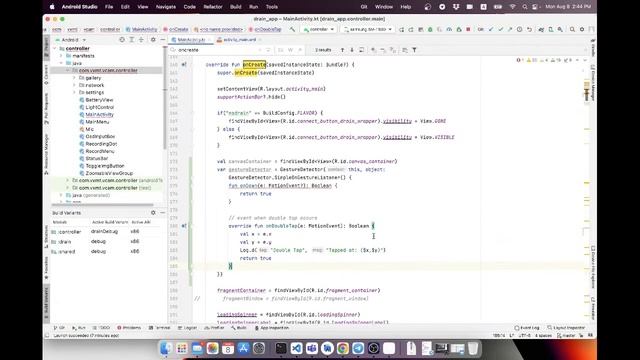Viewport: 640px width, 360px height.
Task: Open the App Inspection tool window
Action: click(x=271, y=328)
